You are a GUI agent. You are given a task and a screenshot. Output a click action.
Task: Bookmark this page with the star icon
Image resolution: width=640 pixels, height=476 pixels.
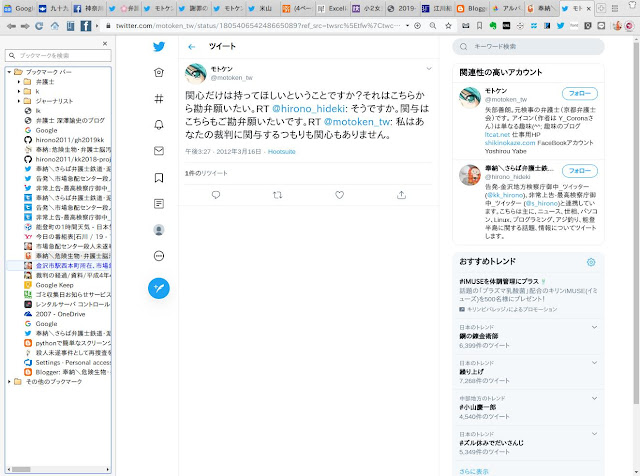click(448, 26)
